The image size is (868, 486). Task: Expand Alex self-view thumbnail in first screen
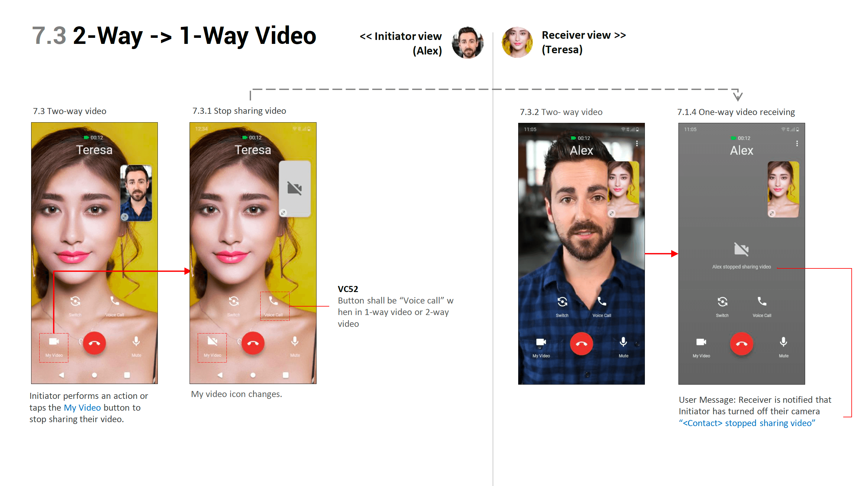125,217
